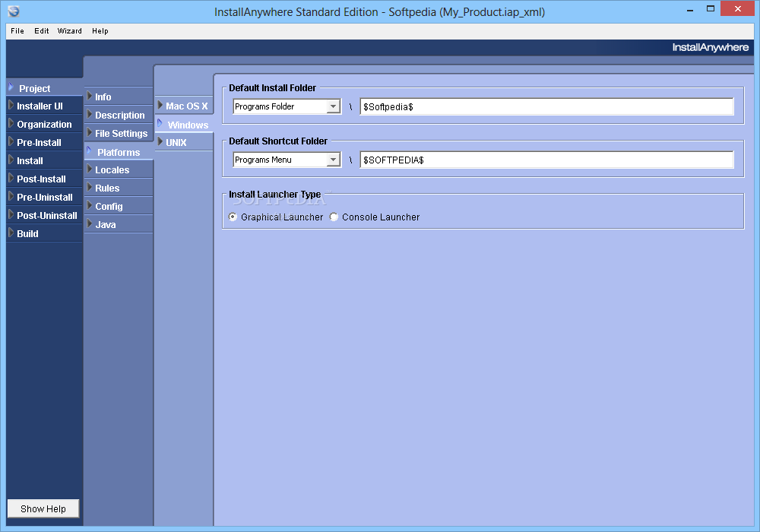This screenshot has width=760, height=532.
Task: Select the Description subtab
Action: pyautogui.click(x=119, y=116)
